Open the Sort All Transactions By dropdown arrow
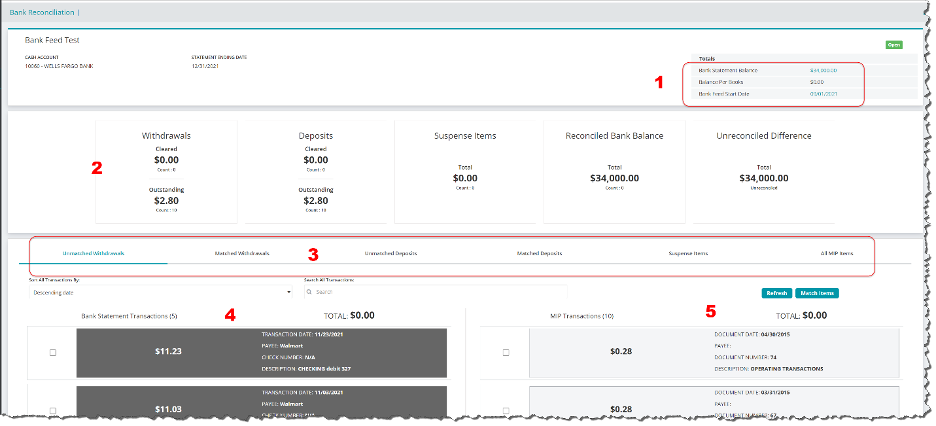Image resolution: width=936 pixels, height=426 pixels. [289, 292]
